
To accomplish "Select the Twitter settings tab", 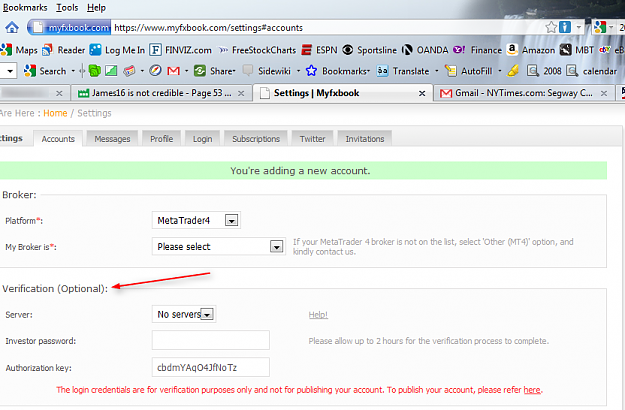I will (x=312, y=139).
